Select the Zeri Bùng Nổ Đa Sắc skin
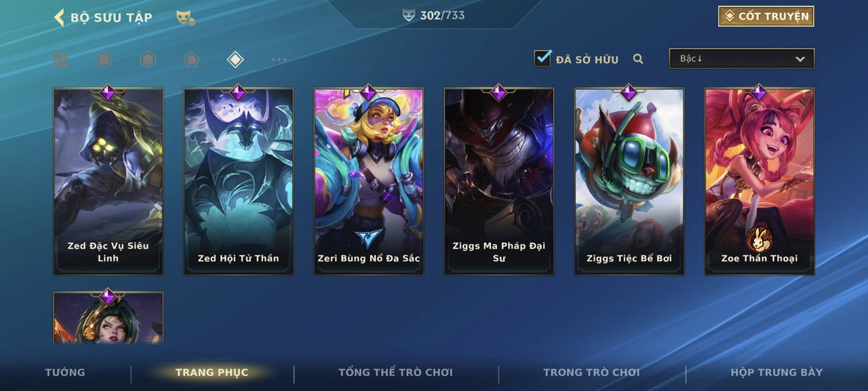The height and width of the screenshot is (391, 868). click(369, 181)
